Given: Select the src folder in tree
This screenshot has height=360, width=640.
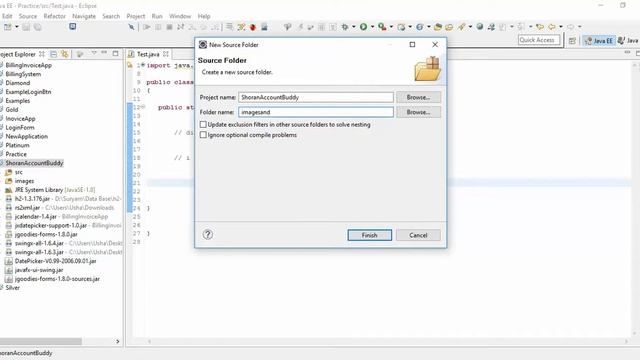Looking at the screenshot, I should coord(18,172).
